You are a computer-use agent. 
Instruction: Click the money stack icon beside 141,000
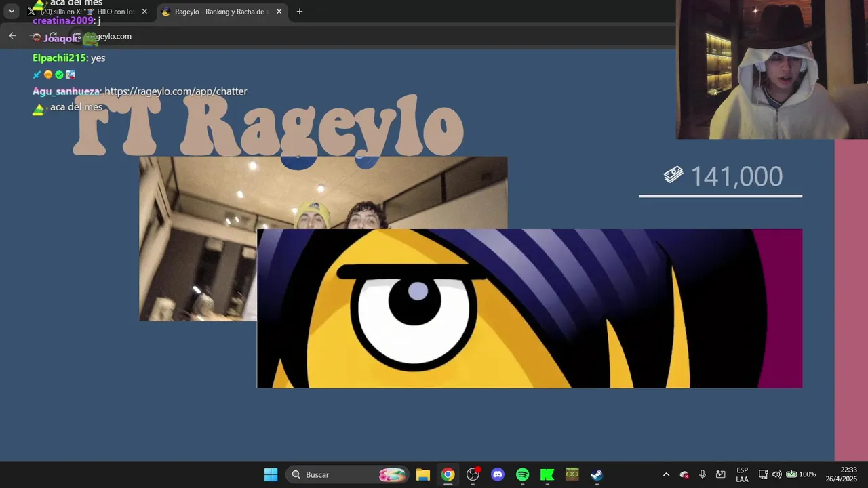(673, 176)
